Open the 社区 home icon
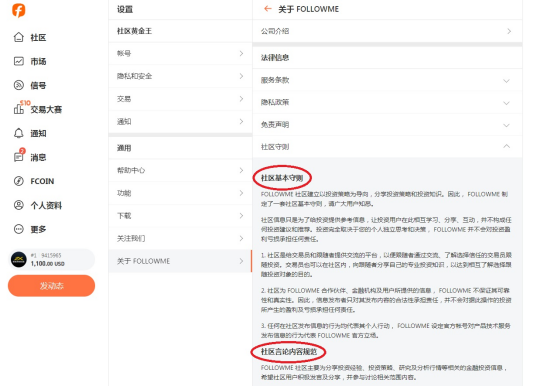The height and width of the screenshot is (386, 554). (19, 37)
